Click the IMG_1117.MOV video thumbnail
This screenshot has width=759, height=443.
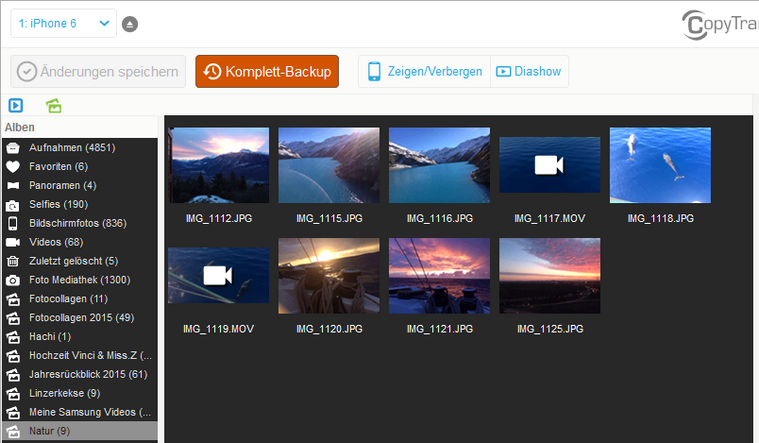(550, 165)
